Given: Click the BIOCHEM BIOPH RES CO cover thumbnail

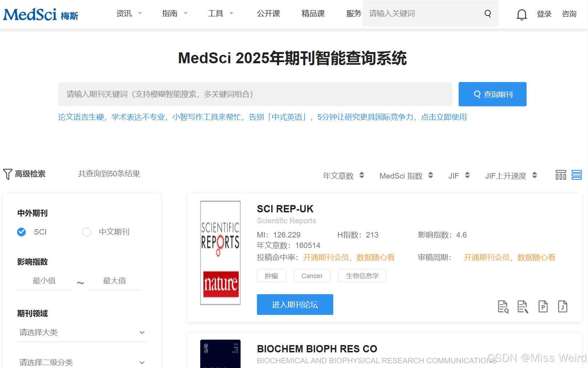Looking at the screenshot, I should (x=220, y=354).
